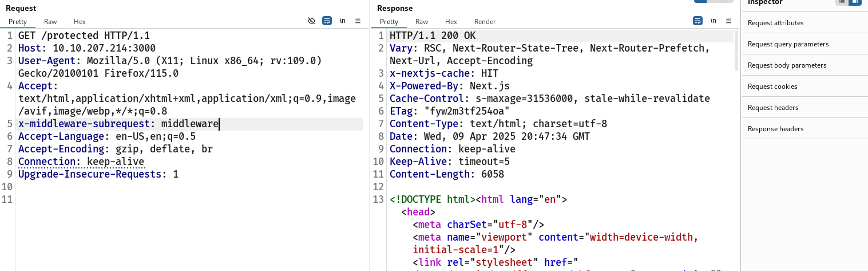Open the Response Hex tab
This screenshot has height=271, width=868.
tap(451, 22)
